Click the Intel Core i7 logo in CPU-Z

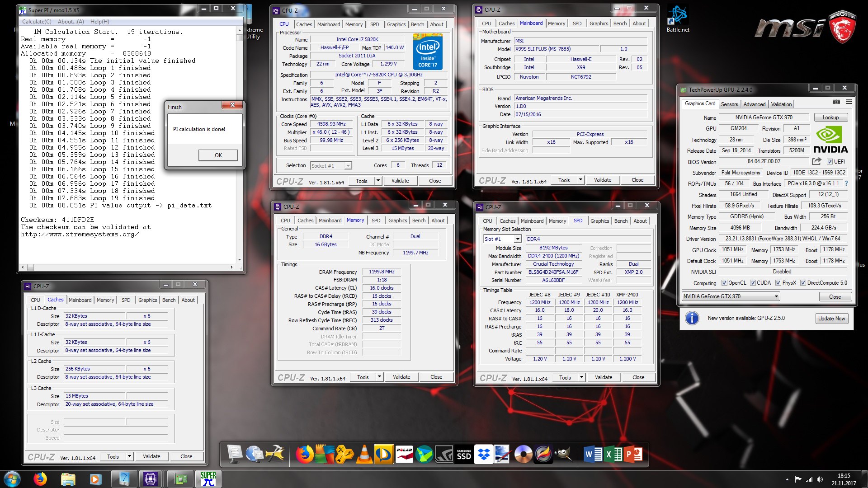coord(428,52)
